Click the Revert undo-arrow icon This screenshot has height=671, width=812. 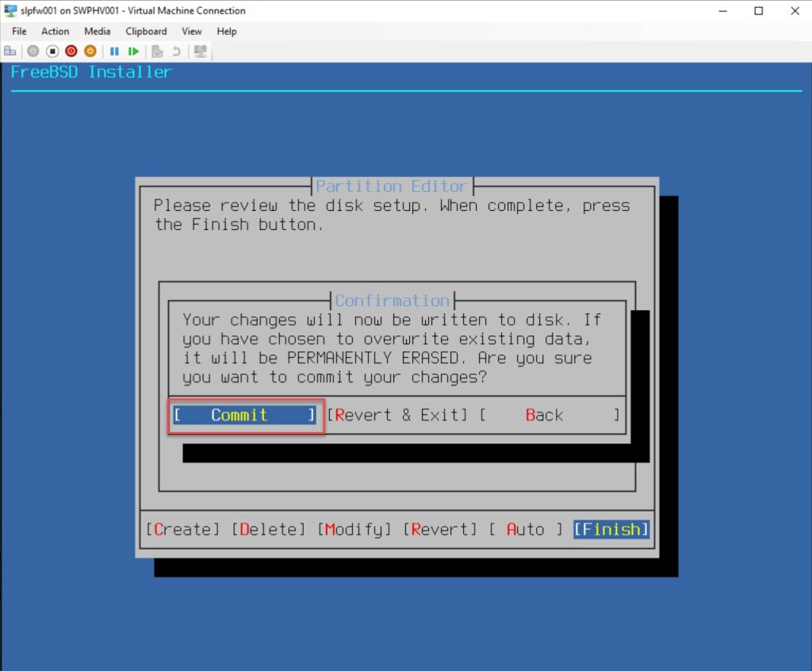(176, 51)
